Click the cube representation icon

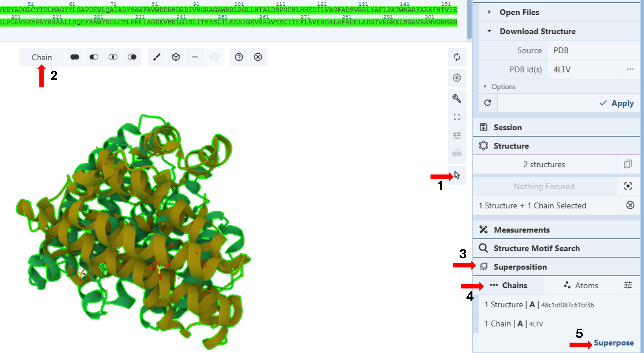click(176, 57)
